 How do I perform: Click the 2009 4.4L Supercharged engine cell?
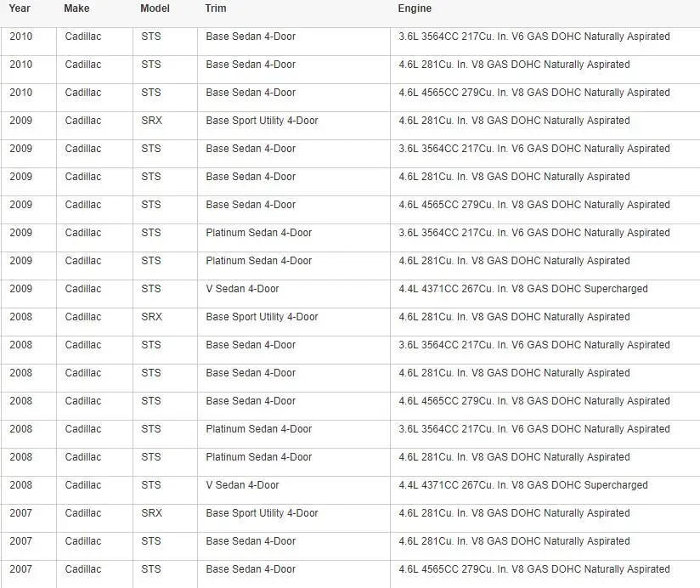(x=523, y=289)
